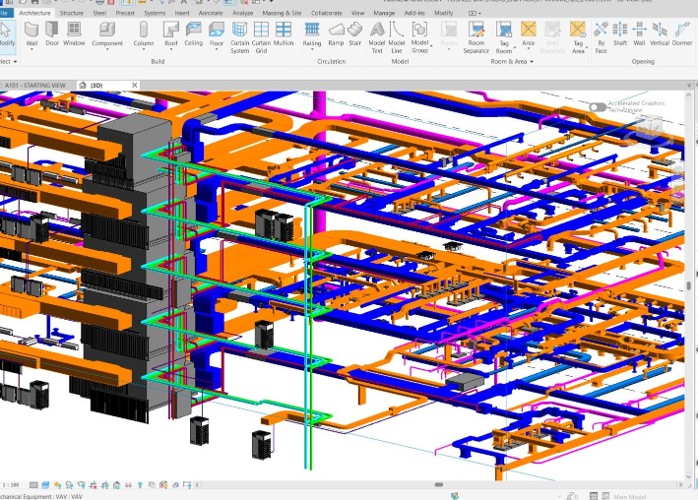This screenshot has height=500, width=698.
Task: Select the By Face opening tool
Action: (601, 37)
